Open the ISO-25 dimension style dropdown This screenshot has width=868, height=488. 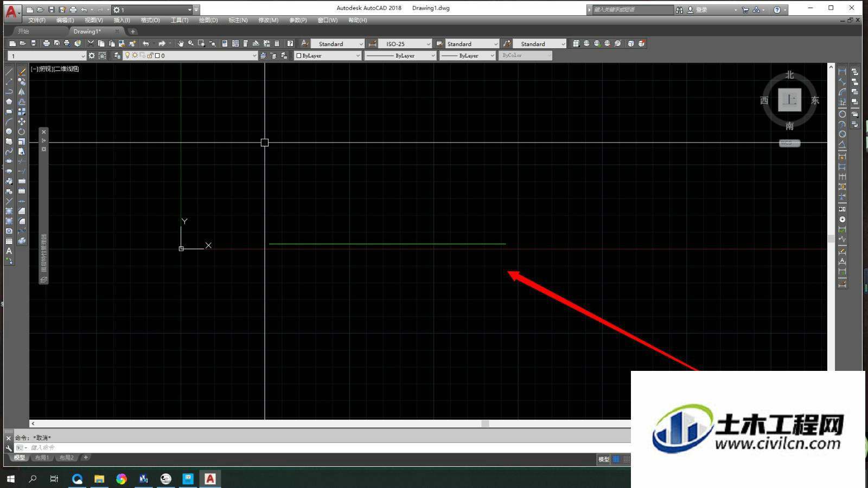point(405,44)
